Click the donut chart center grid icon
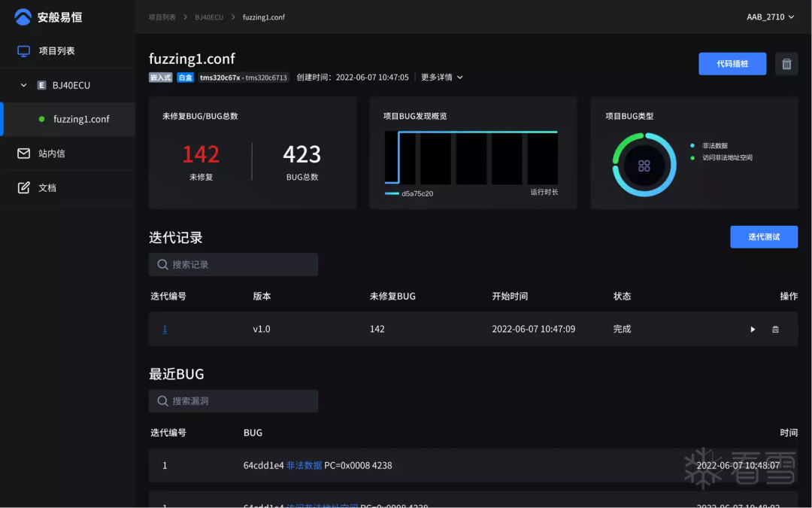 click(x=644, y=166)
